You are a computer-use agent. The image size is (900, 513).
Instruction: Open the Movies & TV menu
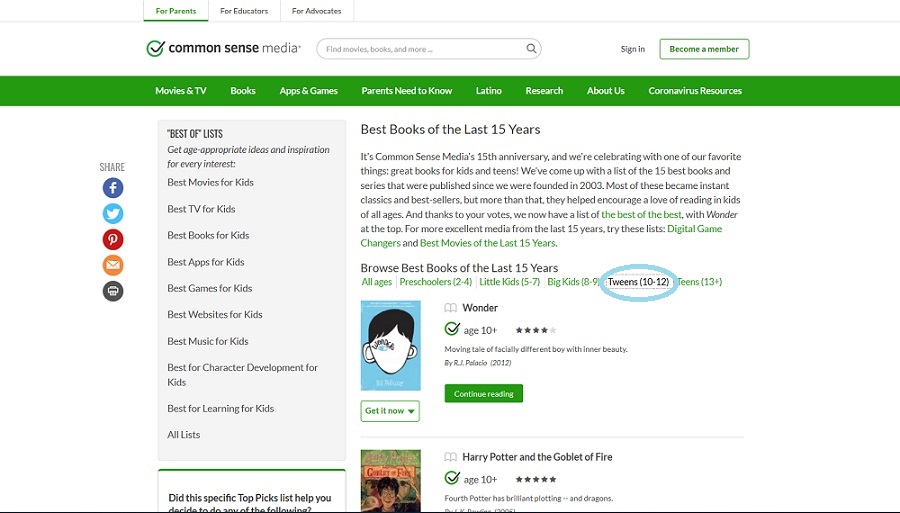click(181, 91)
